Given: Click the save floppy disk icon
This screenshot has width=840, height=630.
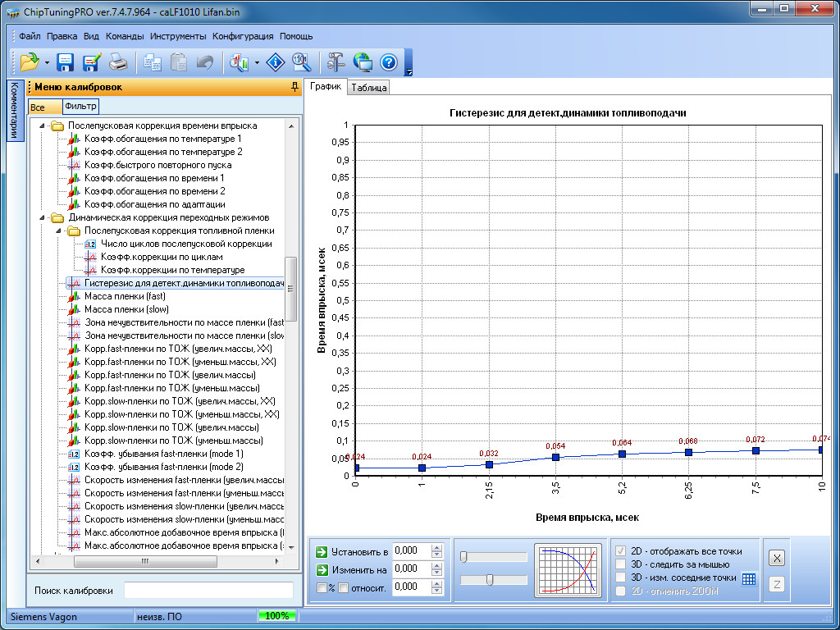Looking at the screenshot, I should pos(66,62).
